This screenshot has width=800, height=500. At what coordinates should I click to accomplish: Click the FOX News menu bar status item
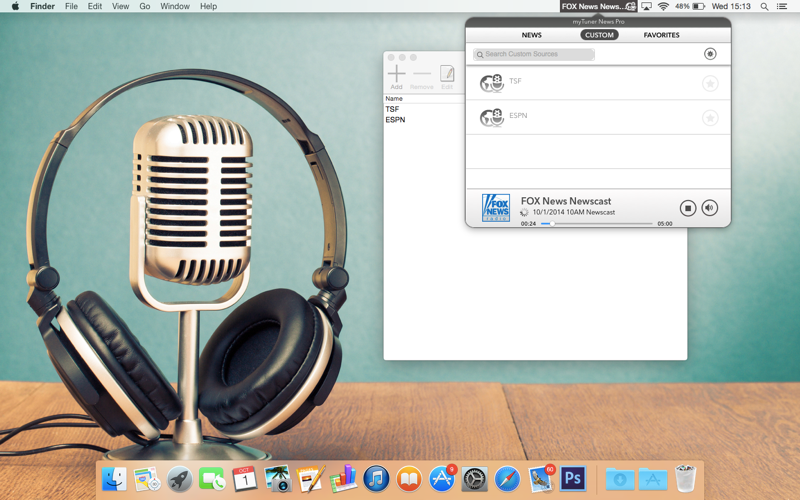click(598, 6)
